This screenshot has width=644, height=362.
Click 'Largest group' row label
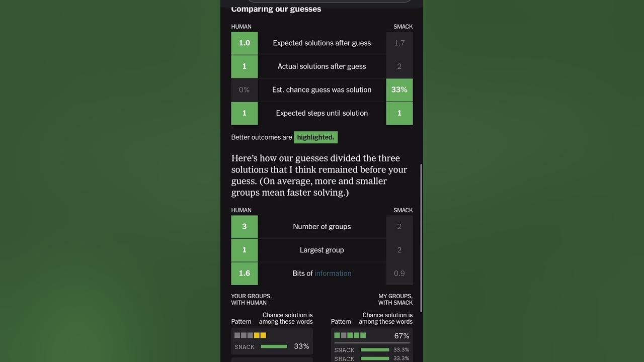point(322,250)
